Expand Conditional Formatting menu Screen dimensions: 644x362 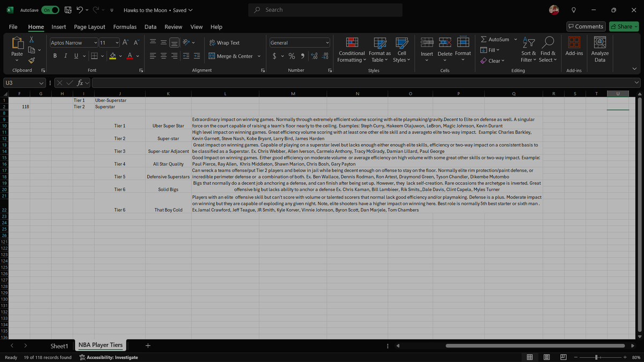click(x=352, y=49)
